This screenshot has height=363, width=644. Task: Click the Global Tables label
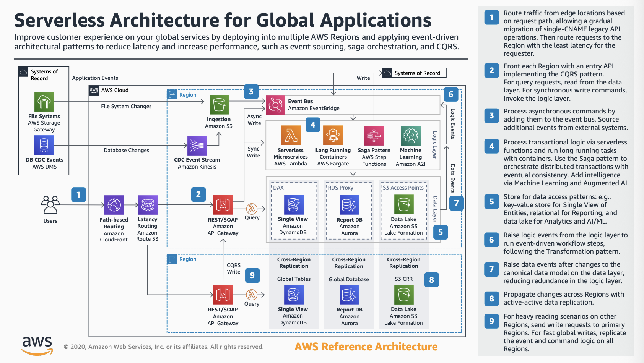pyautogui.click(x=294, y=279)
